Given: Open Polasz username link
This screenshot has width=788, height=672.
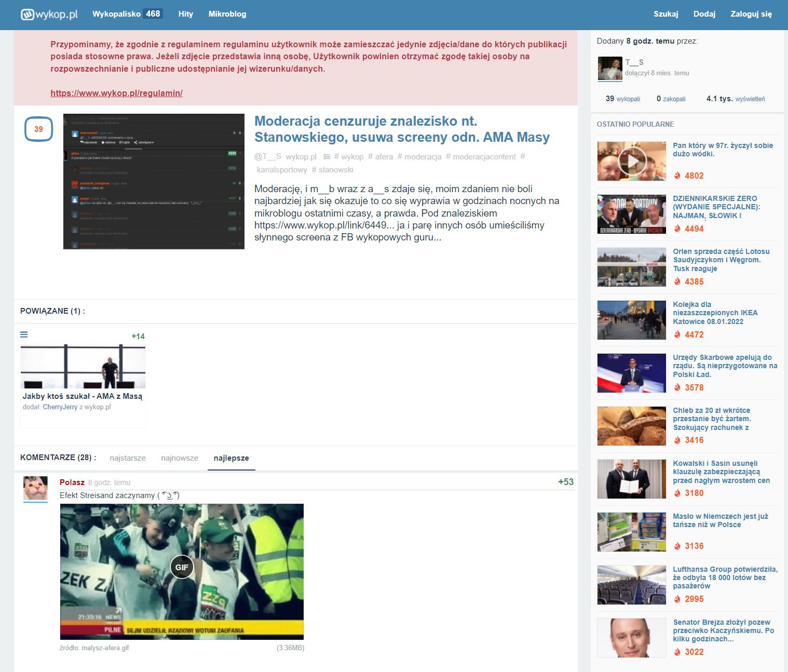Looking at the screenshot, I should [x=72, y=482].
